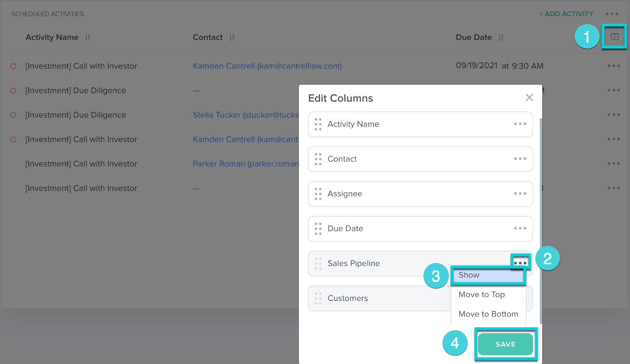630x364 pixels.
Task: Select the Due Date drag handle
Action: pyautogui.click(x=318, y=228)
